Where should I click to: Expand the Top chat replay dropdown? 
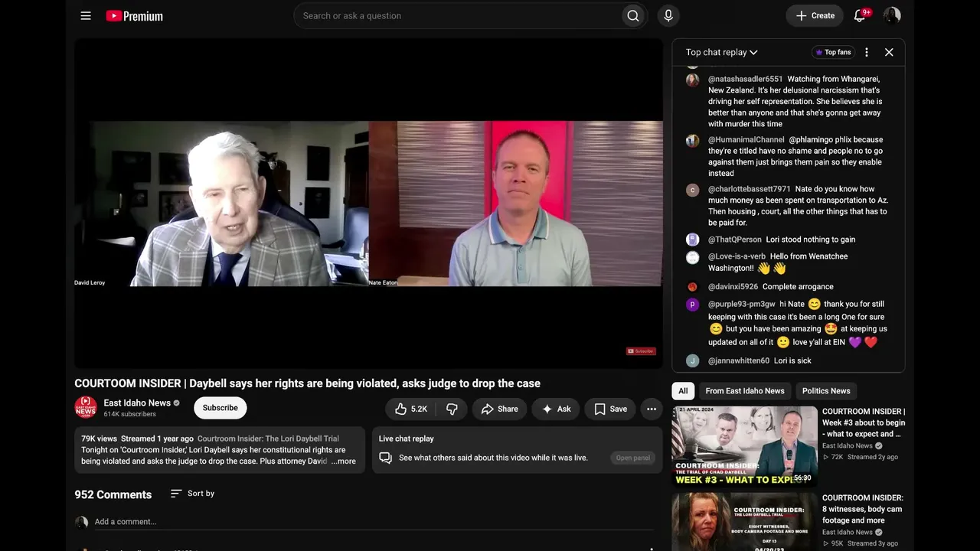coord(721,52)
